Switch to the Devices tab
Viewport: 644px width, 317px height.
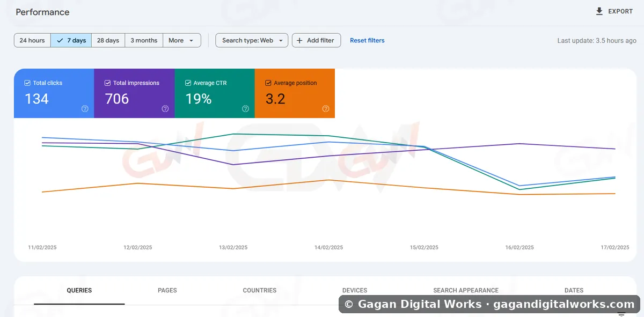(x=355, y=291)
